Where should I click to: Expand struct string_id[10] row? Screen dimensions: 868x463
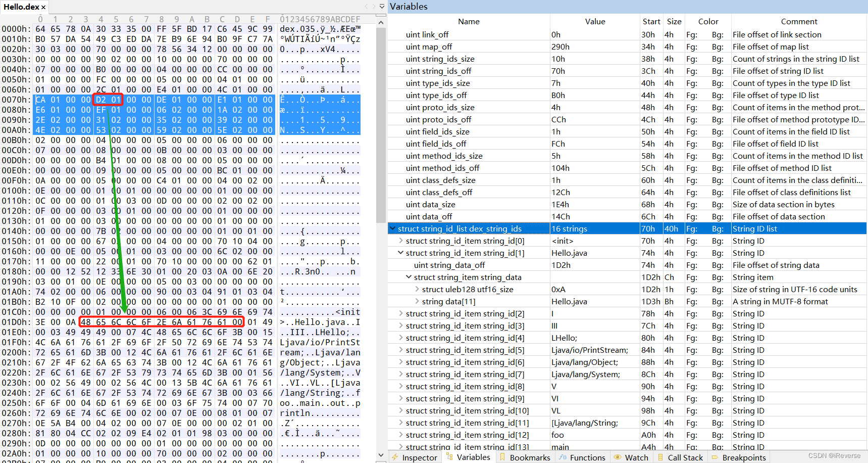[401, 410]
